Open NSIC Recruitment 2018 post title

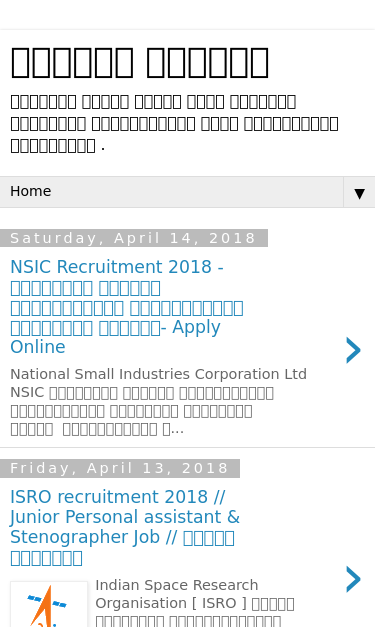[x=127, y=307]
